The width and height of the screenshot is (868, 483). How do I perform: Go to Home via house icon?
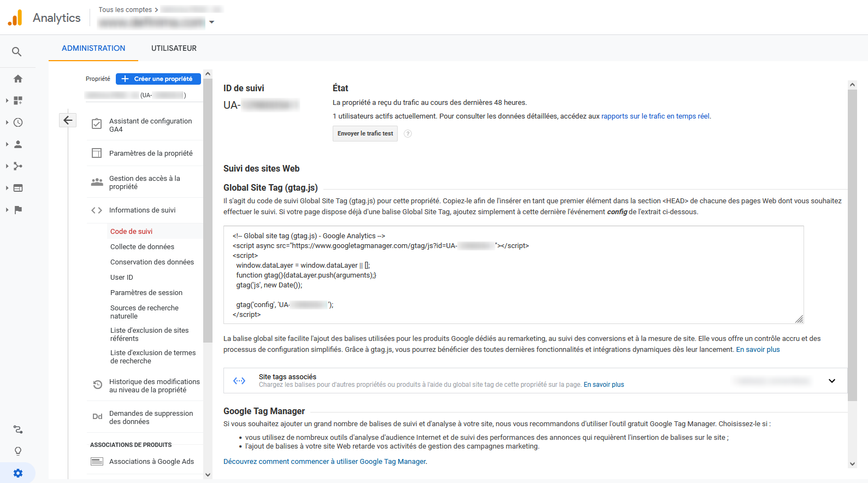pyautogui.click(x=18, y=79)
